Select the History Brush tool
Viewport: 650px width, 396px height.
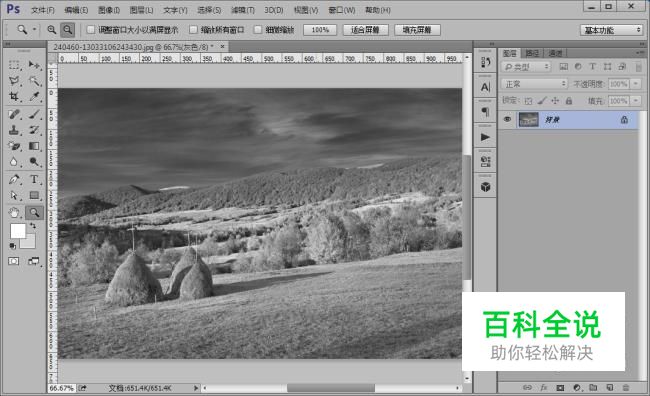pos(34,130)
